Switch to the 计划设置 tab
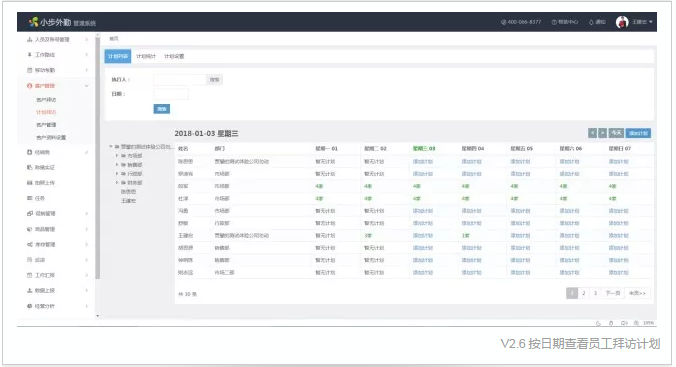The height and width of the screenshot is (367, 676). click(x=174, y=56)
